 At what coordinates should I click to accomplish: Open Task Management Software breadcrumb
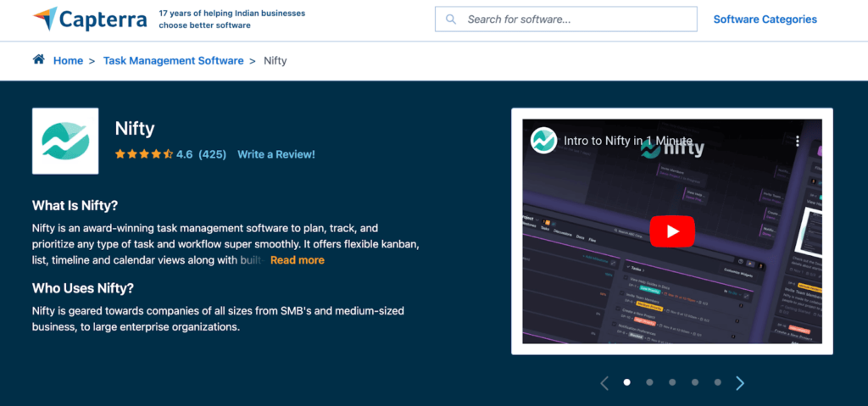pos(173,61)
